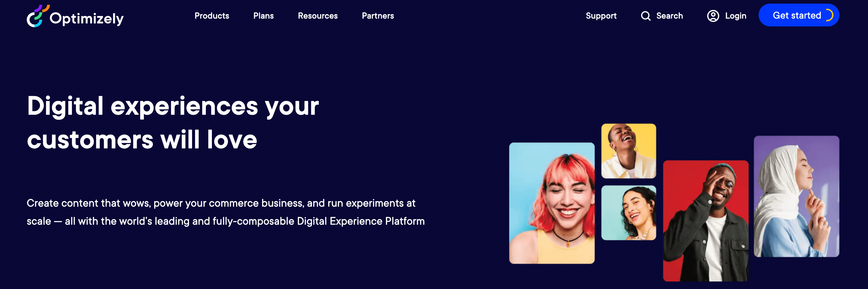This screenshot has height=289, width=868.
Task: Click the yellow arc icon in Get started
Action: tap(830, 15)
